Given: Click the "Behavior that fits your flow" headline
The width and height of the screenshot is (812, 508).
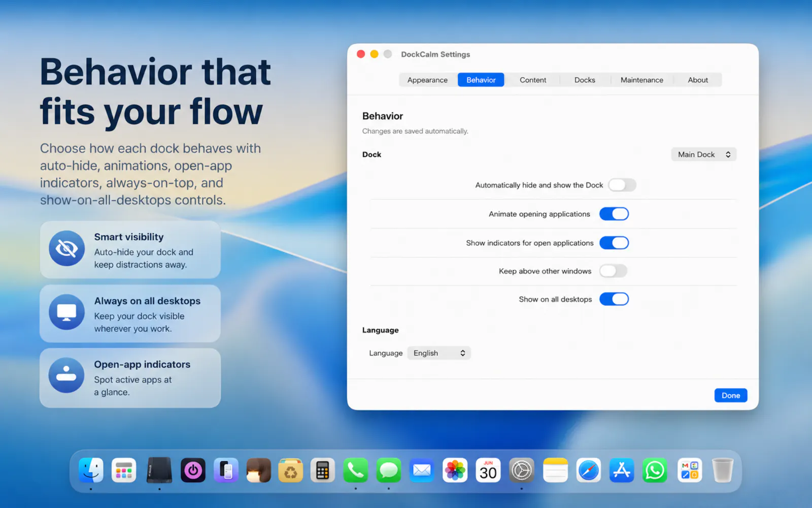Looking at the screenshot, I should [x=156, y=91].
